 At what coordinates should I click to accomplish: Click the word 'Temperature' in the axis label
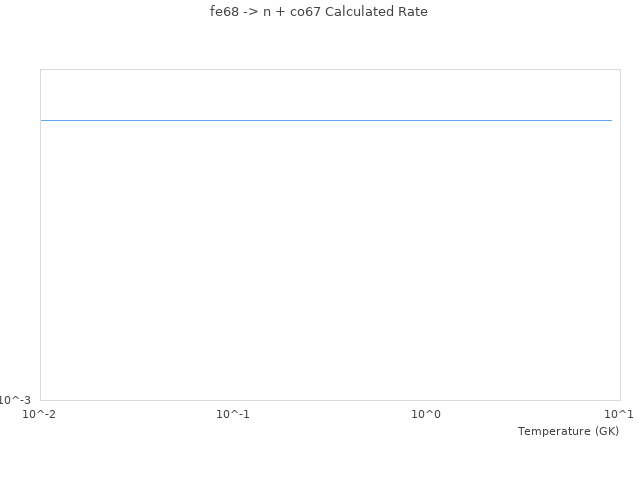(x=554, y=431)
